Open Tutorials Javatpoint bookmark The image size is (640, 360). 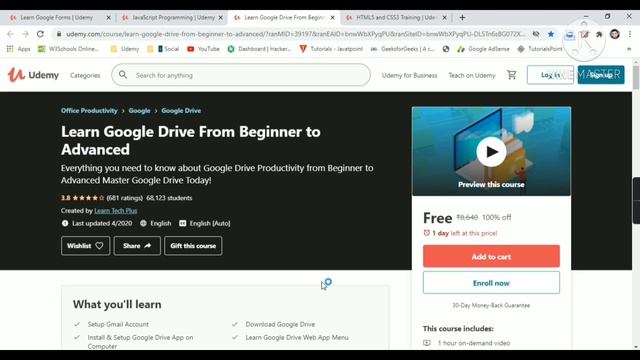(x=331, y=49)
